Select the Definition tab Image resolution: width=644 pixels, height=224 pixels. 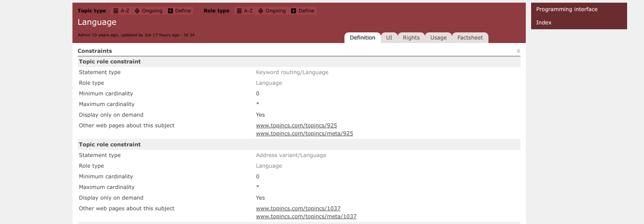(x=362, y=38)
